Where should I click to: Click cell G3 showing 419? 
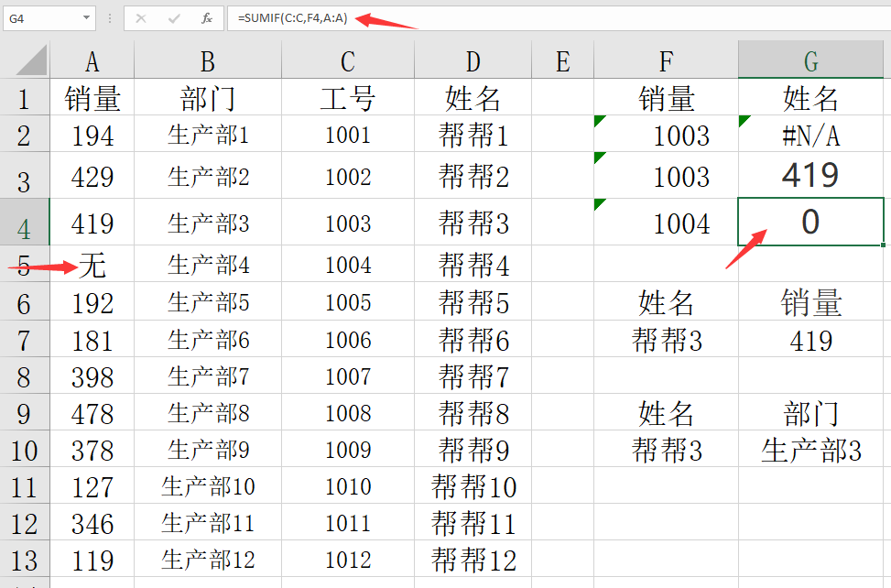(x=811, y=176)
